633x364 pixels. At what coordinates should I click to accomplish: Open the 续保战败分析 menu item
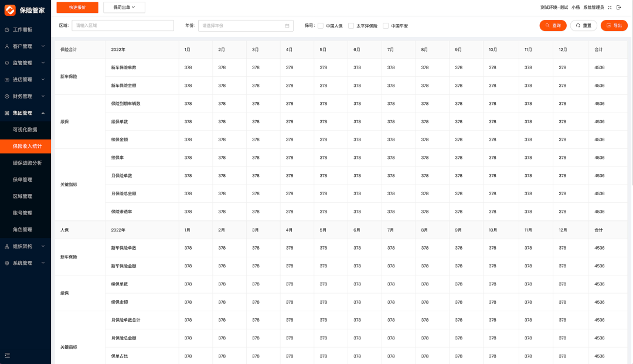tap(28, 163)
